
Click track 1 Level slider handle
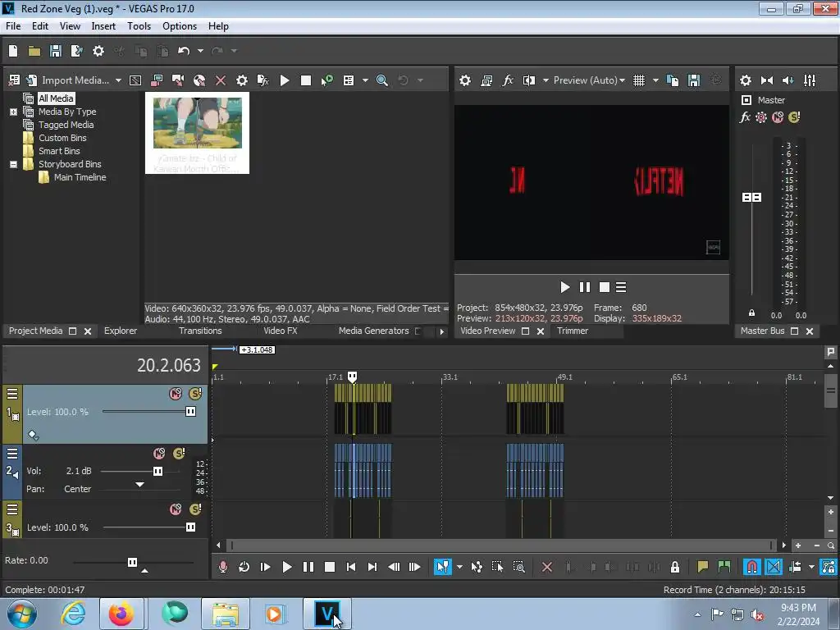coord(190,412)
